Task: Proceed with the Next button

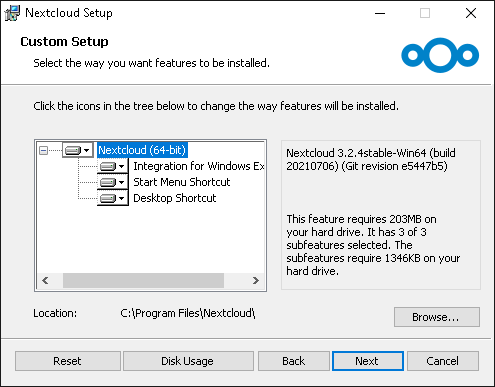Action: tap(368, 361)
